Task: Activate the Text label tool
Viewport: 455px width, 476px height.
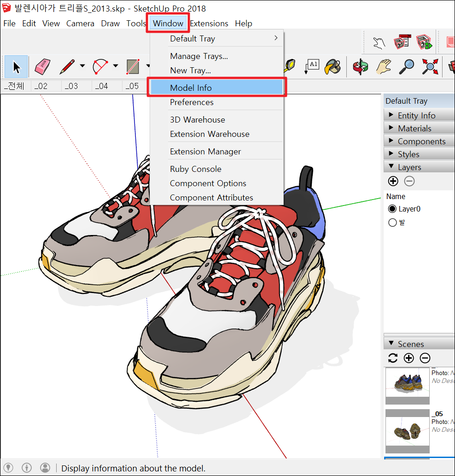Action: [311, 66]
